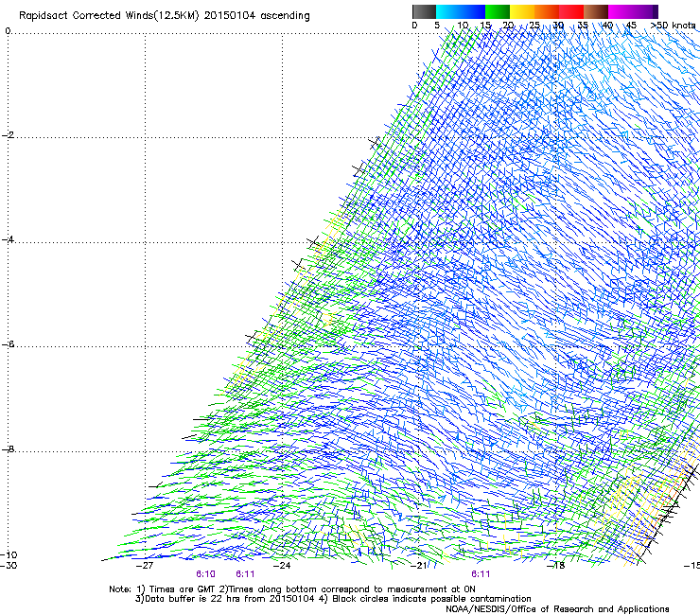The width and height of the screenshot is (700, 615).
Task: Click the longitude axis label "-27"
Action: pos(145,566)
